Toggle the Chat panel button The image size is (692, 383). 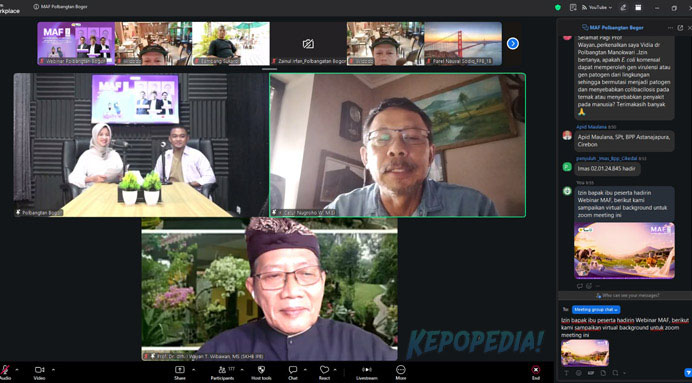tap(293, 372)
